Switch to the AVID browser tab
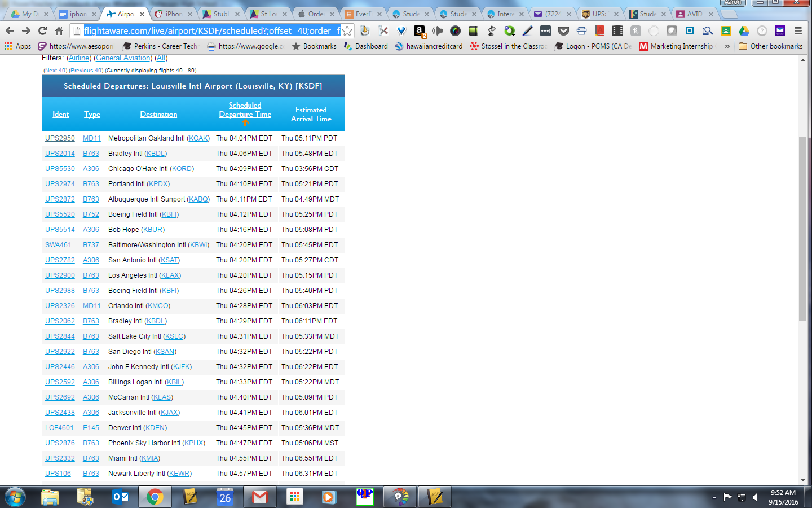 coord(694,14)
